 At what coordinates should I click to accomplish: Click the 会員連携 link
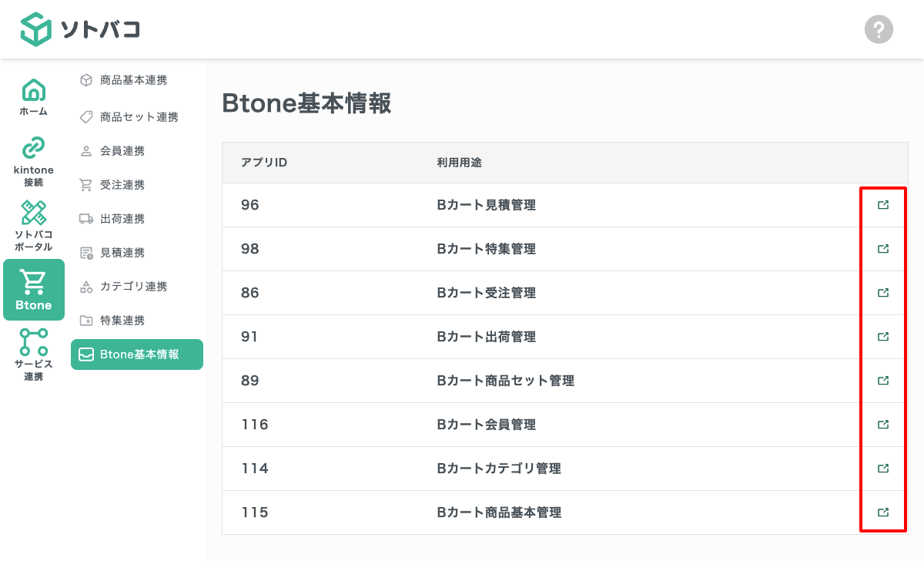tap(116, 150)
